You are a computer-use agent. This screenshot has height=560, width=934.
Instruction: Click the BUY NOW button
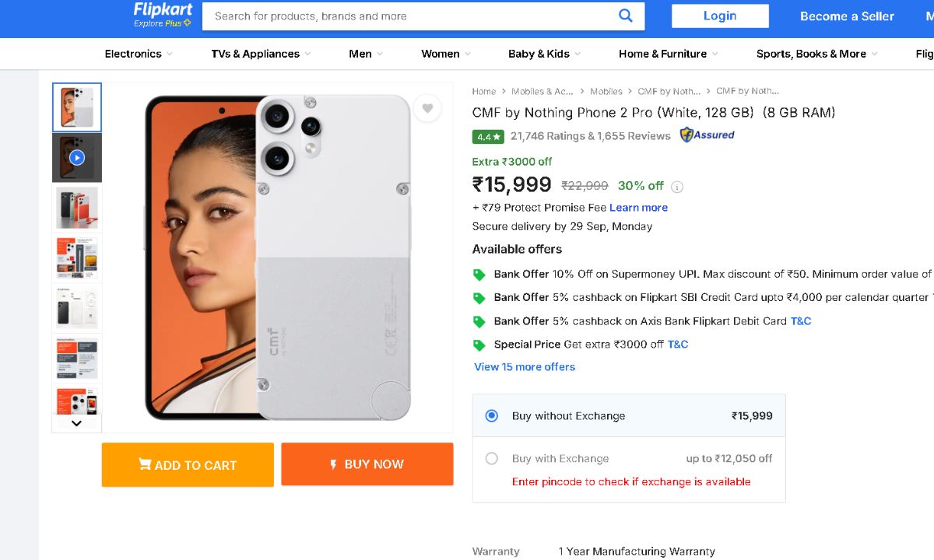coord(367,464)
